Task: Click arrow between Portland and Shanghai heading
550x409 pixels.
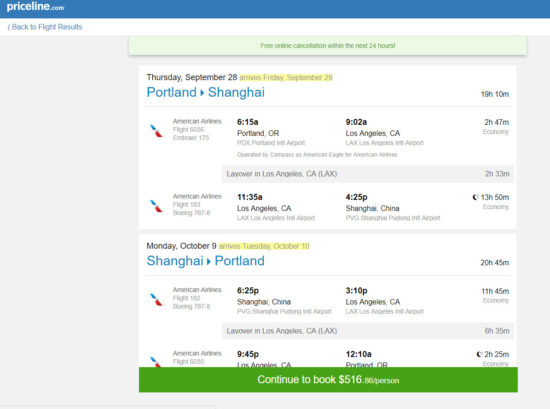Action: [x=202, y=93]
